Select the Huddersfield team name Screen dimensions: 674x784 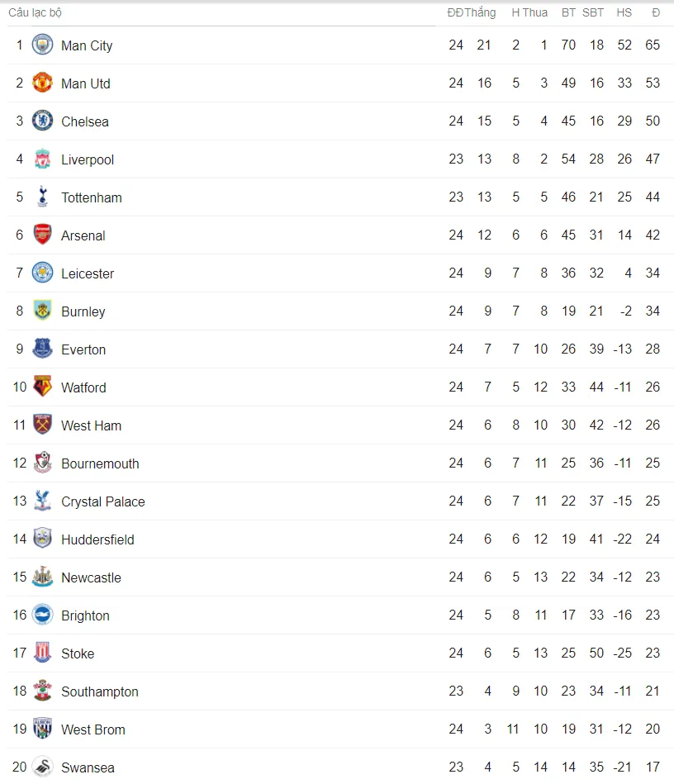pos(97,539)
